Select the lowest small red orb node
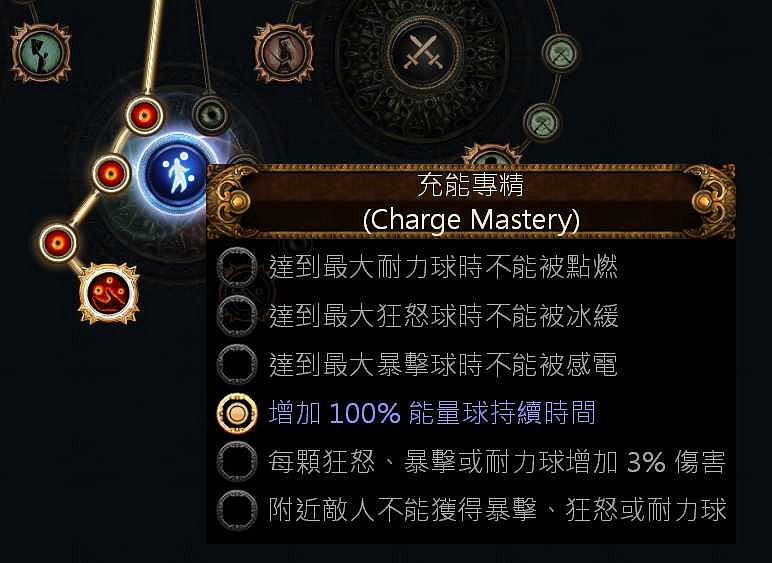772x563 pixels. pyautogui.click(x=58, y=243)
